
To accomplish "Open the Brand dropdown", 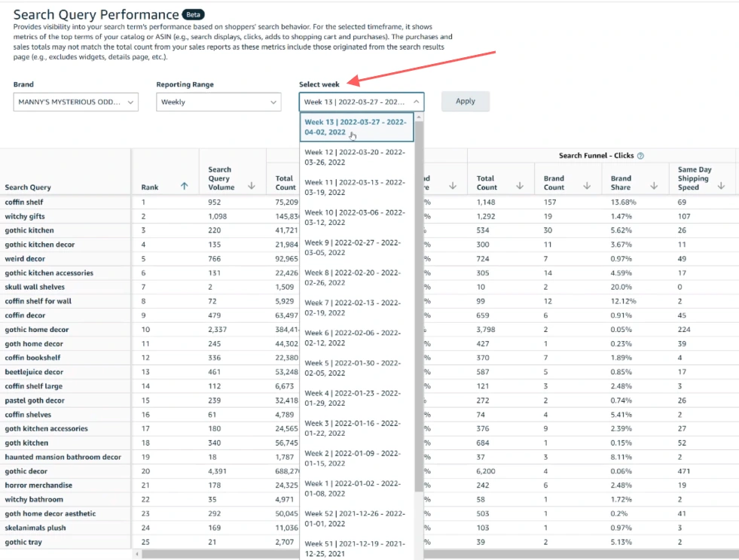I will point(75,102).
